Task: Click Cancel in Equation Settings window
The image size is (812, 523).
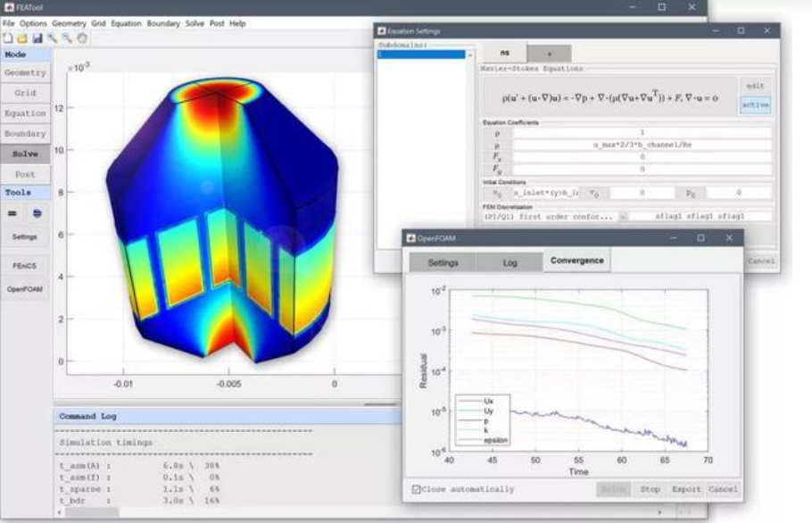Action: (x=761, y=261)
